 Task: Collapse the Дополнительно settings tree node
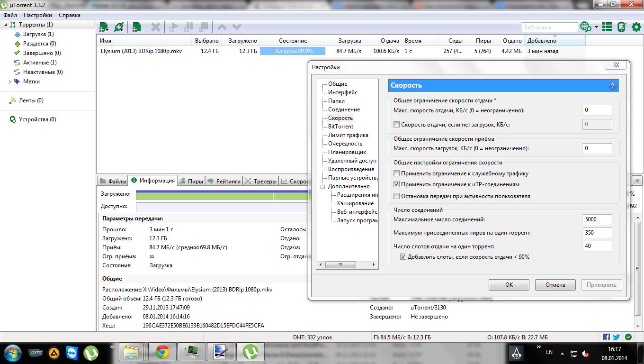pyautogui.click(x=323, y=186)
